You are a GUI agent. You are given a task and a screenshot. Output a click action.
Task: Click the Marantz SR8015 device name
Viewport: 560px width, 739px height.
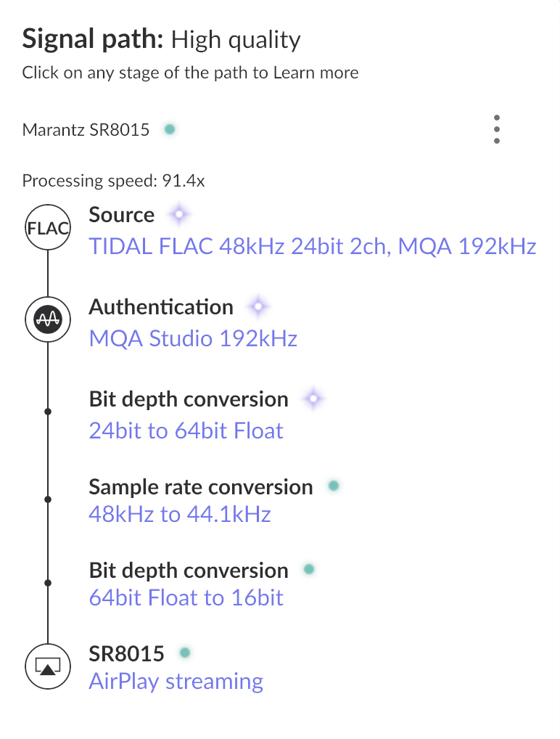coord(86,131)
